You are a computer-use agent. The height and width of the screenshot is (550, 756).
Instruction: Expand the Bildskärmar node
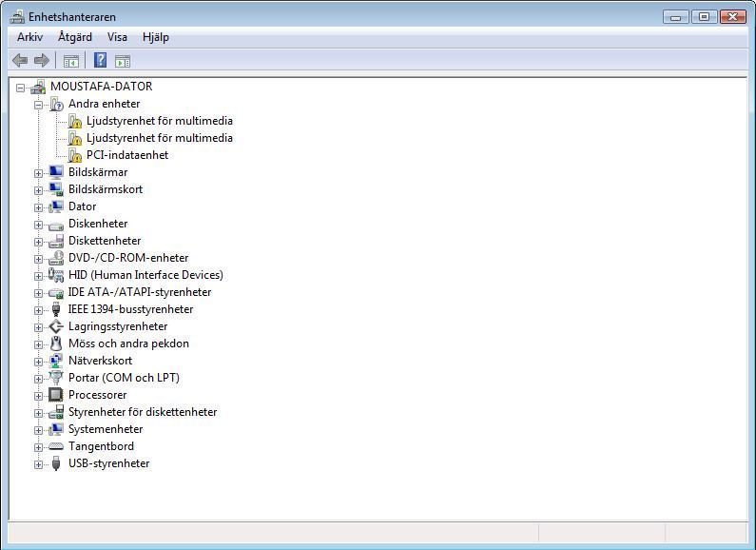coord(38,173)
